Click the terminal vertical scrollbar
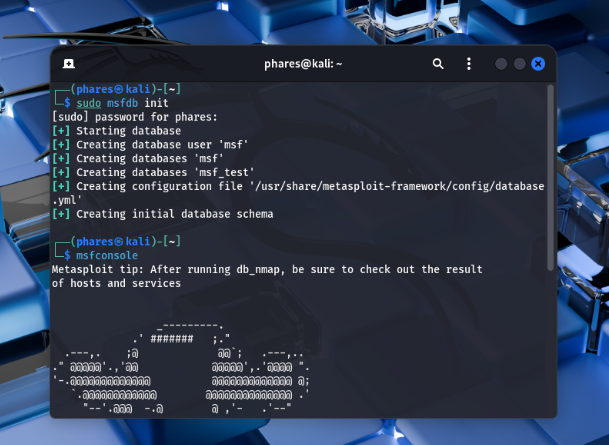The height and width of the screenshot is (445, 609). tap(550, 177)
